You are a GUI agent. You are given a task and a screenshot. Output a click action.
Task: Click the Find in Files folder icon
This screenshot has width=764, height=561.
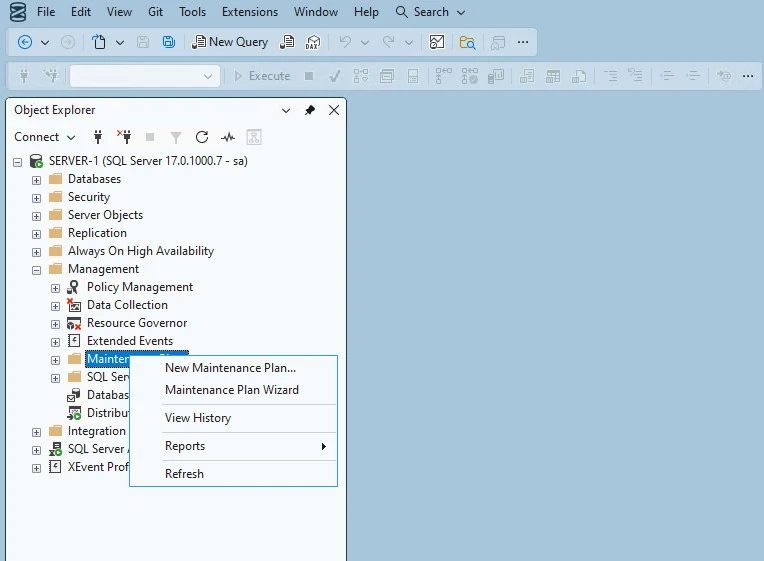(x=467, y=42)
